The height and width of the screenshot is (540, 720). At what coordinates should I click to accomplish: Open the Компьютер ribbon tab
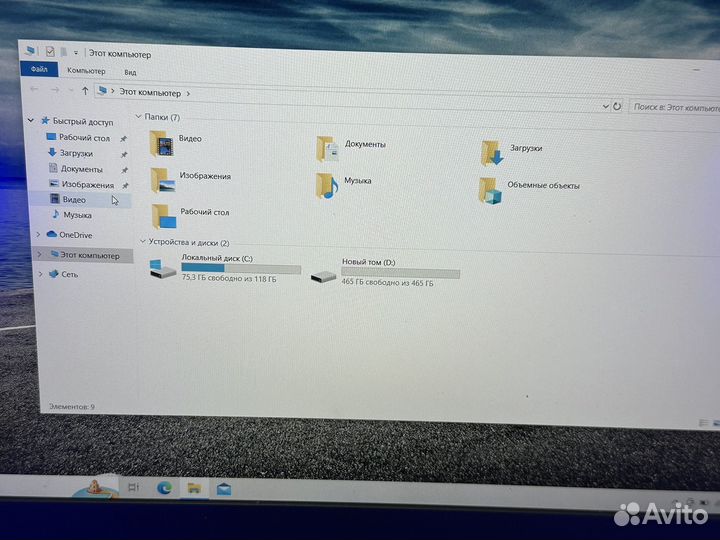(x=86, y=71)
